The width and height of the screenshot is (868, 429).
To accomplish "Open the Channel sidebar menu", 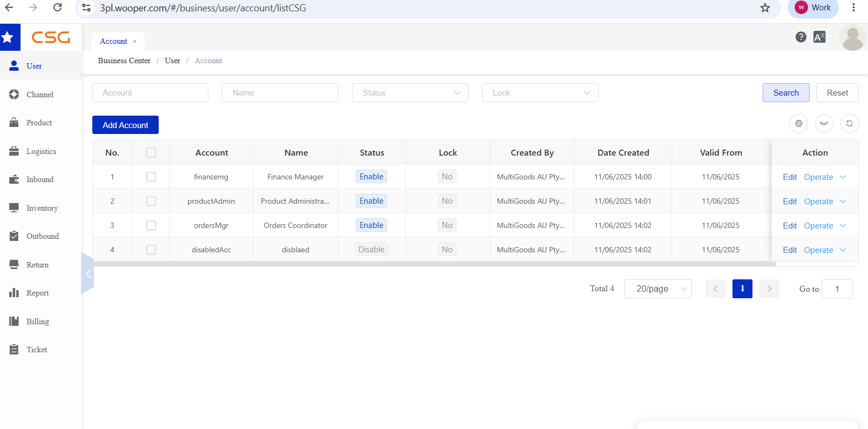I will point(40,95).
